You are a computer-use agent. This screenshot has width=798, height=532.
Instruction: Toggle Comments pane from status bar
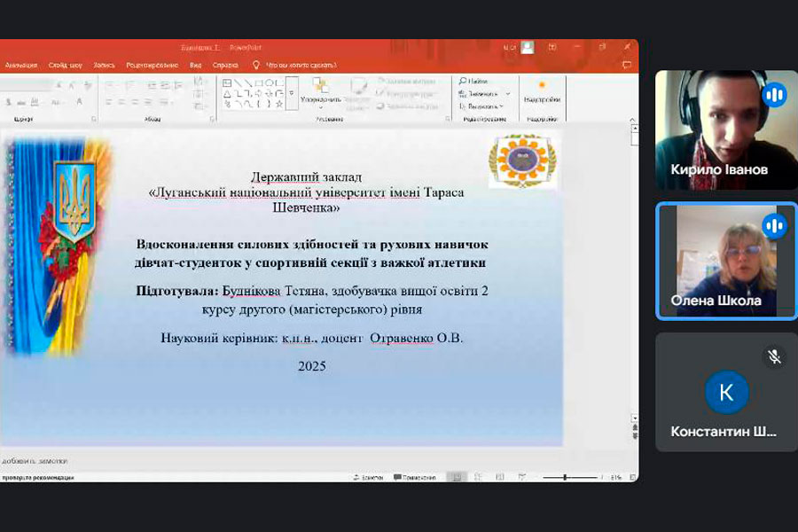click(x=413, y=477)
